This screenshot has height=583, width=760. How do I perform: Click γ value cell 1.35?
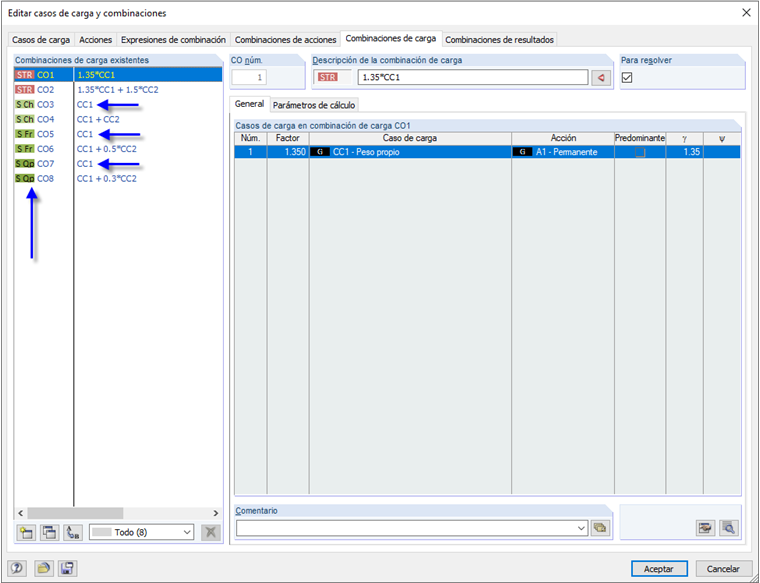(684, 152)
